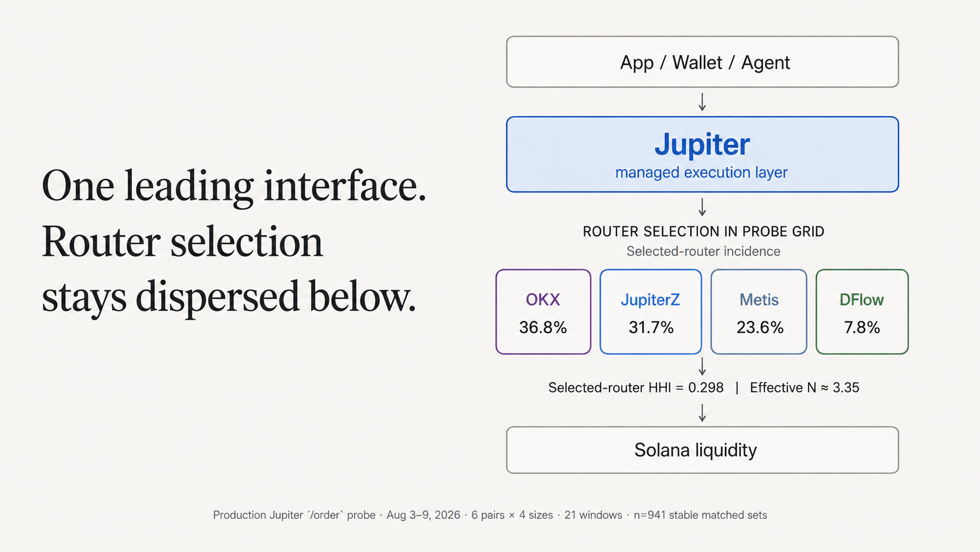Click the n=941 stable matched sets text
The height and width of the screenshot is (552, 980).
(700, 515)
